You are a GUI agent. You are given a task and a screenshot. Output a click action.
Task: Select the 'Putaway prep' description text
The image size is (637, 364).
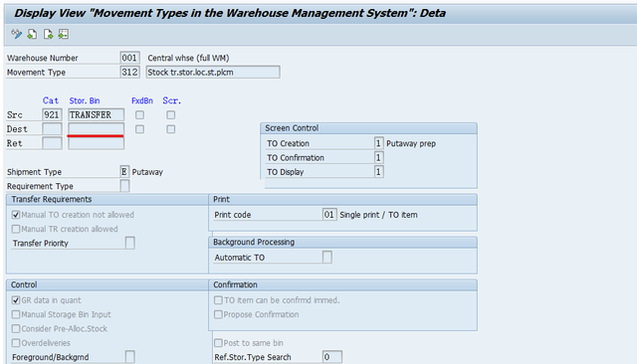pyautogui.click(x=411, y=143)
